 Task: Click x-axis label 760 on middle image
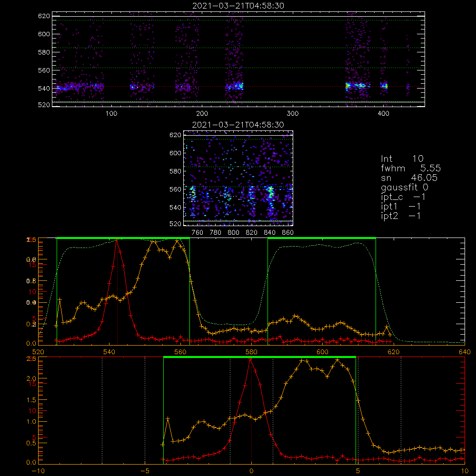198,233
